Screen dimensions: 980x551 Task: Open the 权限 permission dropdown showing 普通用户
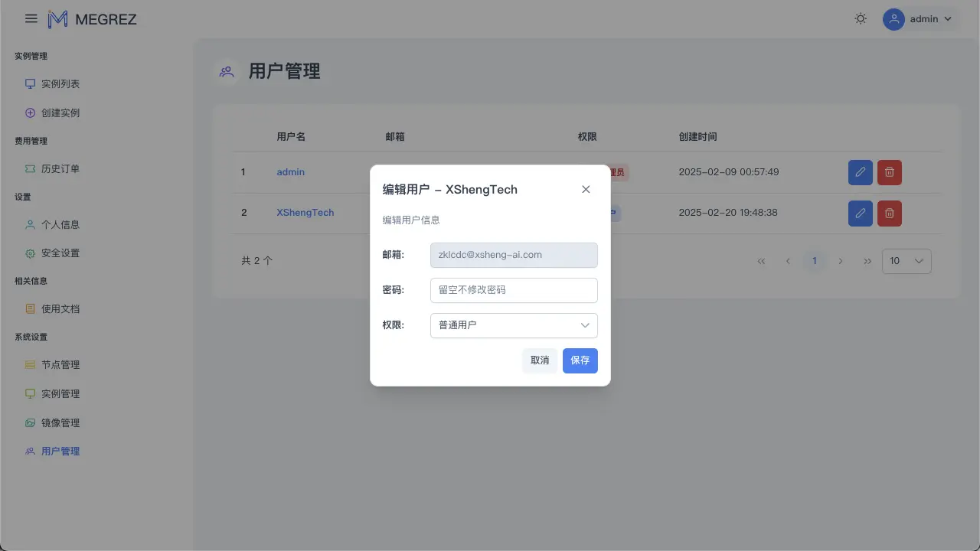coord(513,325)
